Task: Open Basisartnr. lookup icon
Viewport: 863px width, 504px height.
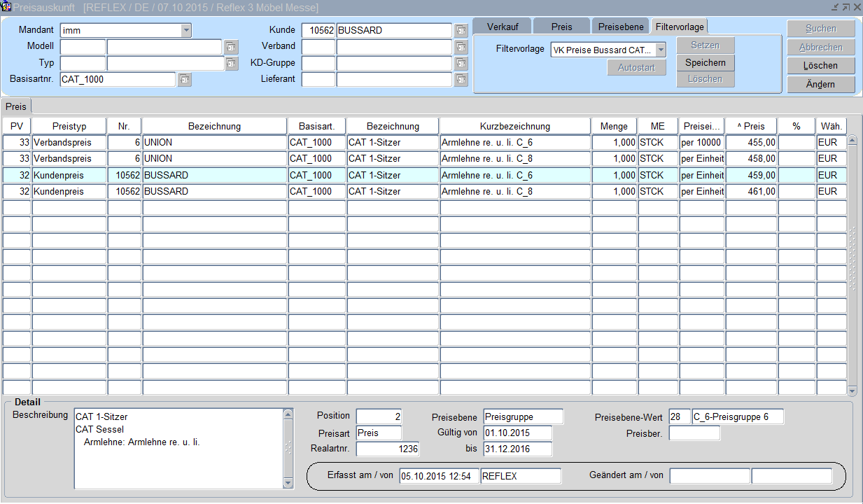Action: (184, 80)
